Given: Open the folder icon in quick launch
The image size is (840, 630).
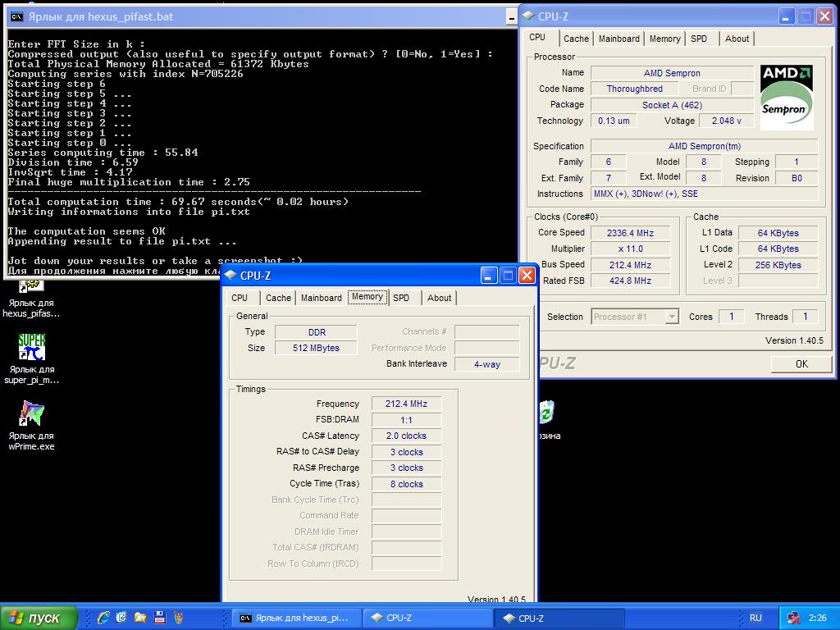Looking at the screenshot, I should coord(140,618).
